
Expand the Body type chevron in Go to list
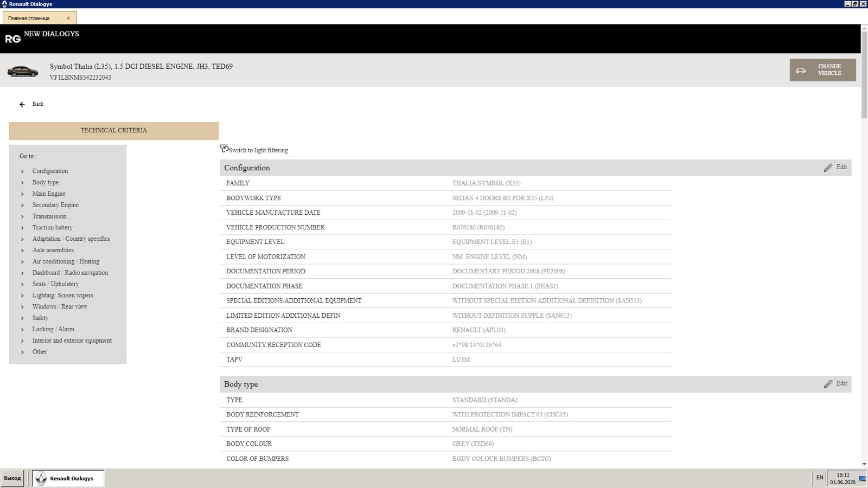point(22,183)
